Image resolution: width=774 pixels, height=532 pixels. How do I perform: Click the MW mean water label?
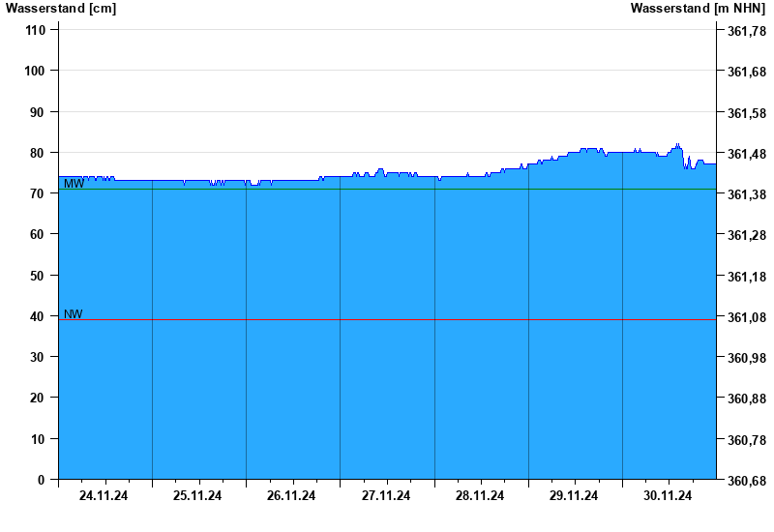pyautogui.click(x=74, y=184)
